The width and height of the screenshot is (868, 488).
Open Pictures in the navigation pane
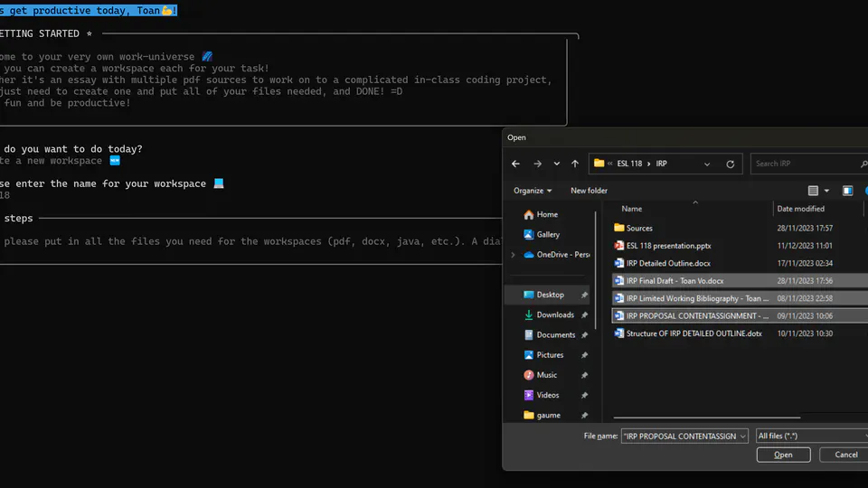tap(543, 354)
